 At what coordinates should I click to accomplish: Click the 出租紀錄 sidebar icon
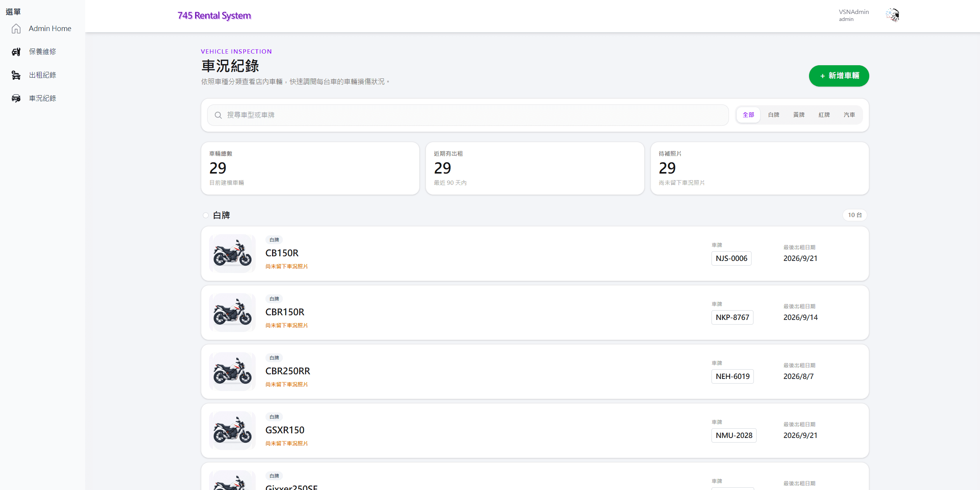pos(16,75)
